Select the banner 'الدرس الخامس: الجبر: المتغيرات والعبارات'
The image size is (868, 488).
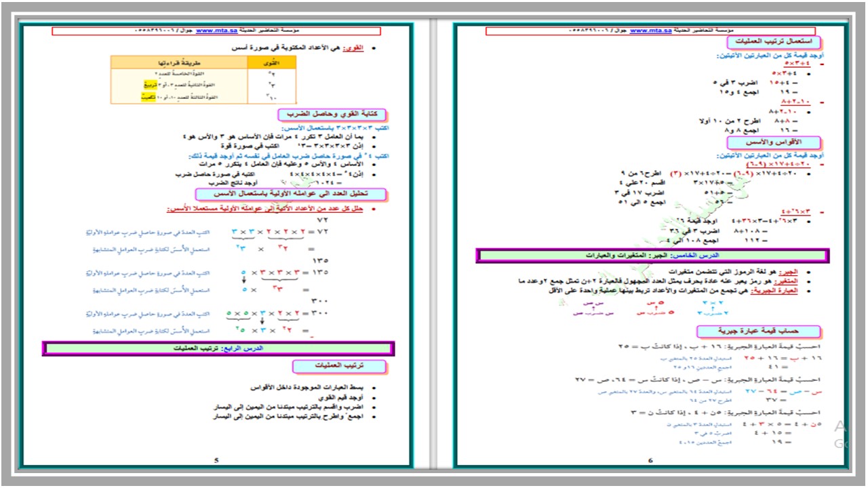coord(652,256)
